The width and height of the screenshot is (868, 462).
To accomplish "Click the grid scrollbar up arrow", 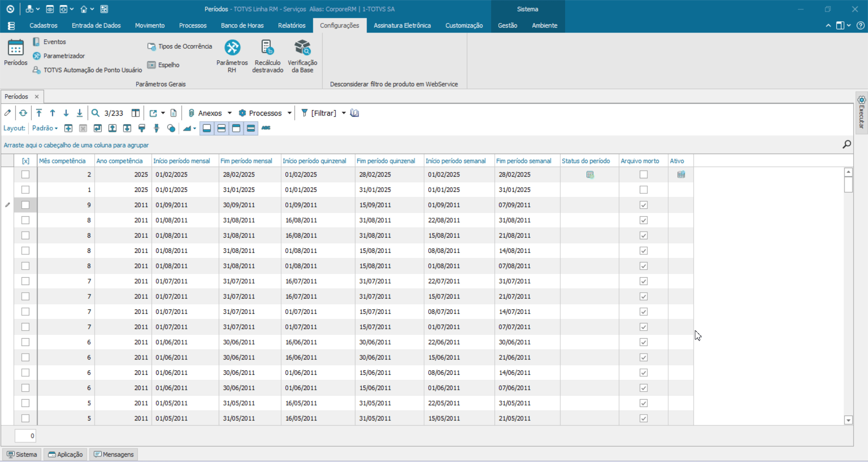I will tap(849, 172).
